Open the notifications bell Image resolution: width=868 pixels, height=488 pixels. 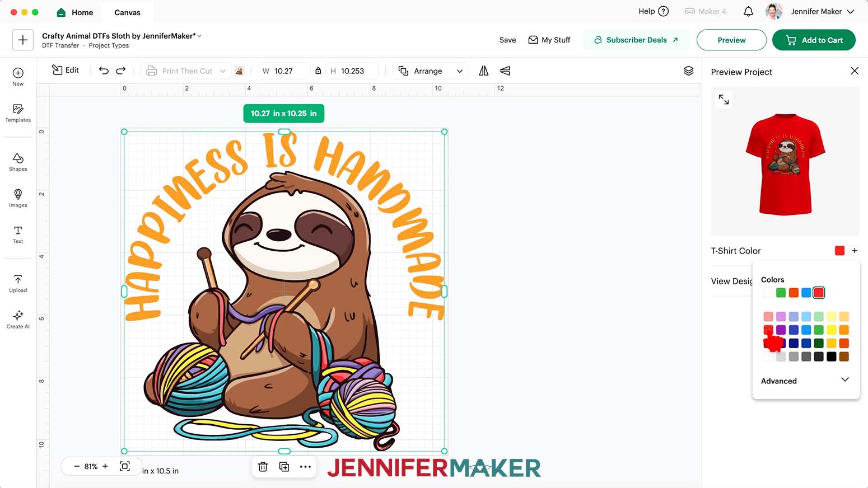pyautogui.click(x=748, y=11)
